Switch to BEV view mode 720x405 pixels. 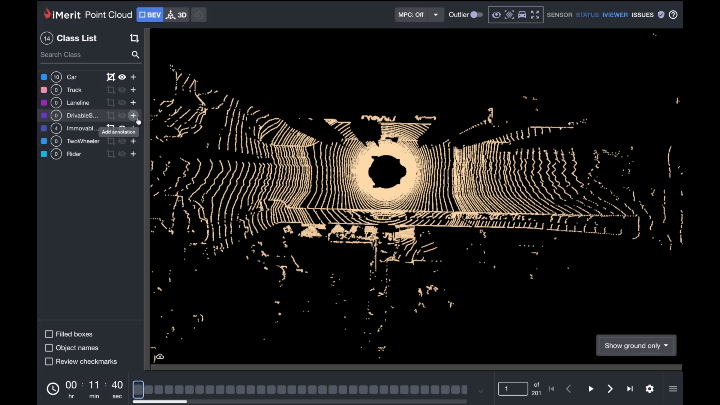click(x=150, y=15)
